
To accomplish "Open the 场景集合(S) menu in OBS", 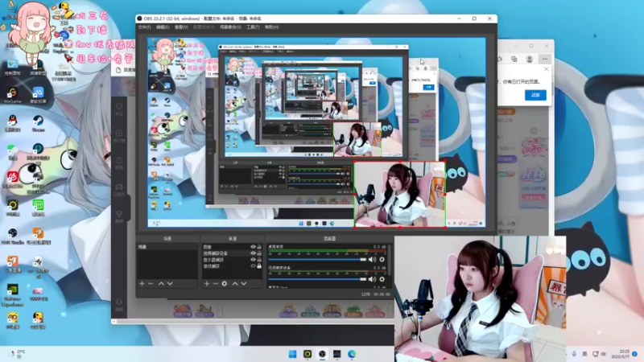I will tap(230, 27).
